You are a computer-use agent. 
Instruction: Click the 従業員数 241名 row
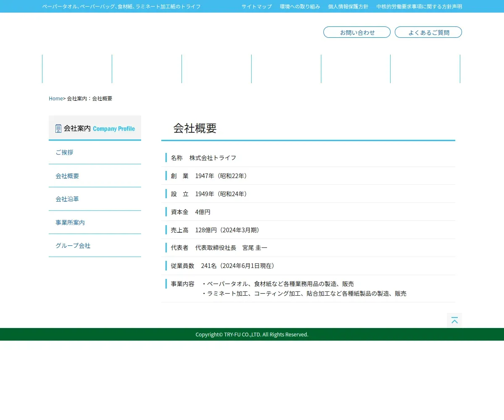point(308,266)
